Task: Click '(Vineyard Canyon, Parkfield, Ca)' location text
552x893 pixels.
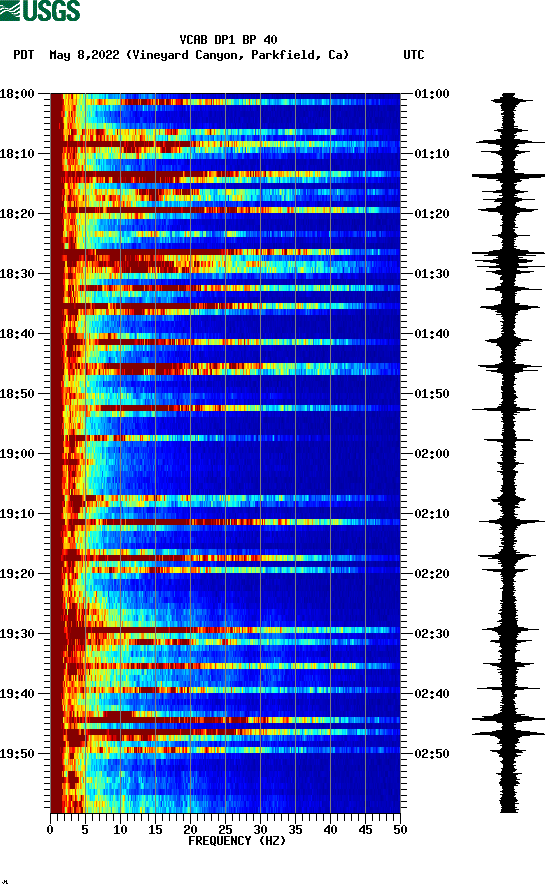Action: pos(237,55)
